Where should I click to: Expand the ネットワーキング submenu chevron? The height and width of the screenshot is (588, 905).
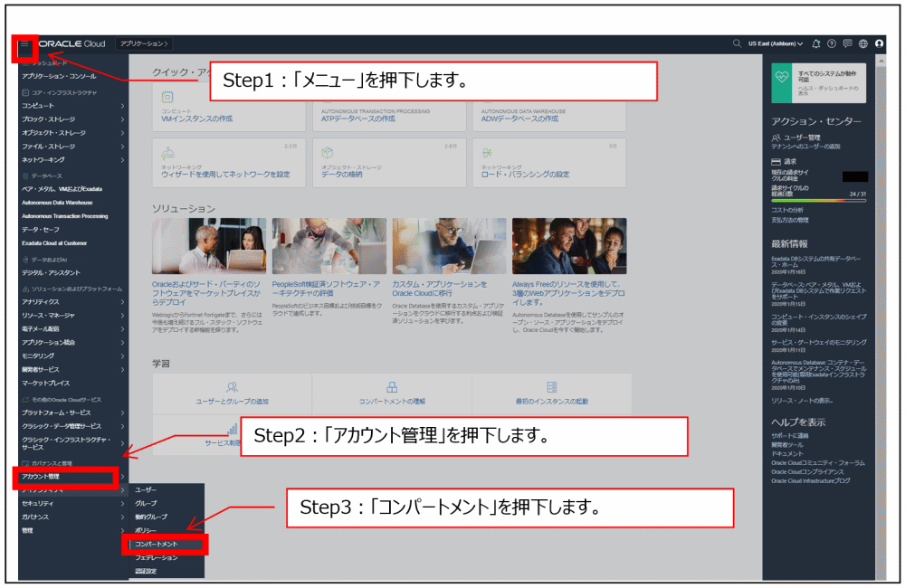coord(122,160)
